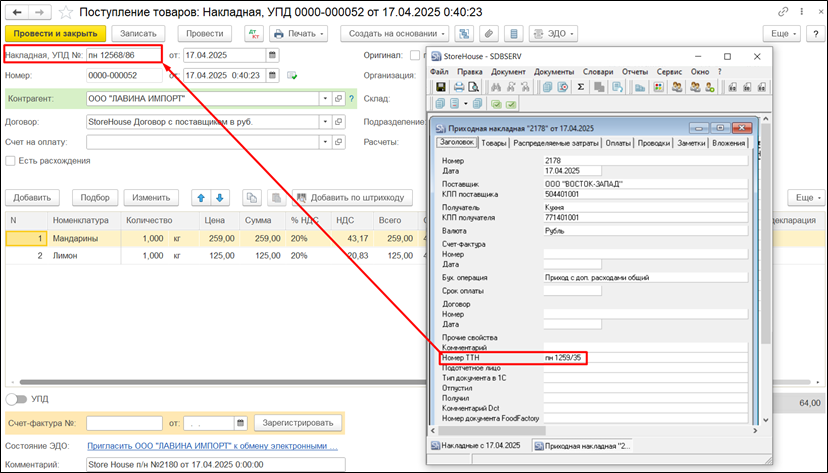Viewport: 828px width, 473px height.
Task: Click the Sigma sum icon in StoreHouse
Action: [x=581, y=88]
